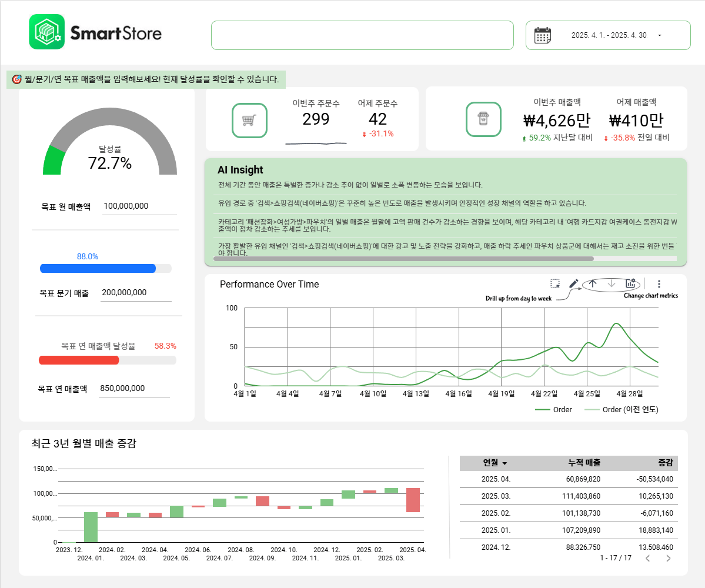705x588 pixels.
Task: Click the 누적 매출 column header
Action: click(x=584, y=463)
